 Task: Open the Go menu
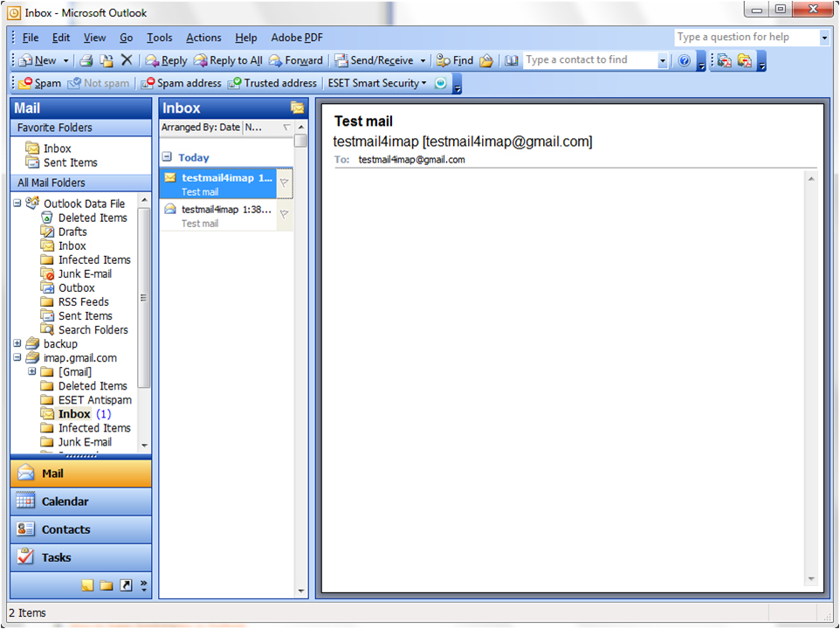point(127,38)
